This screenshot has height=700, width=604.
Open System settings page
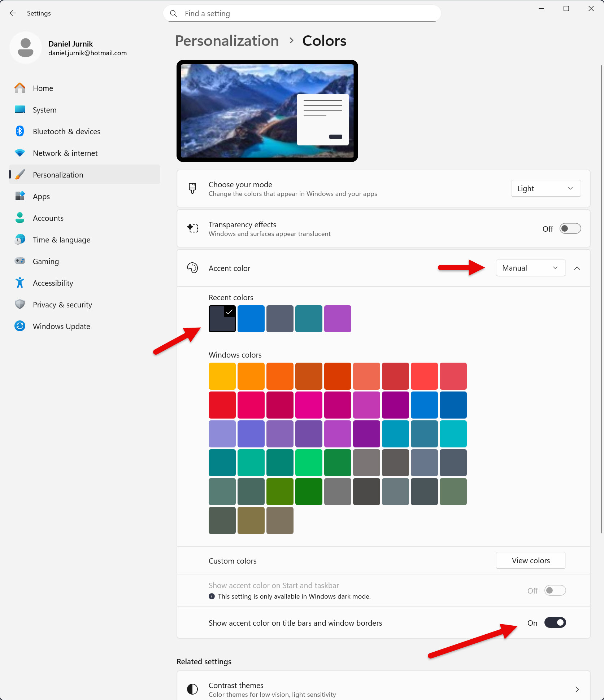[84, 110]
